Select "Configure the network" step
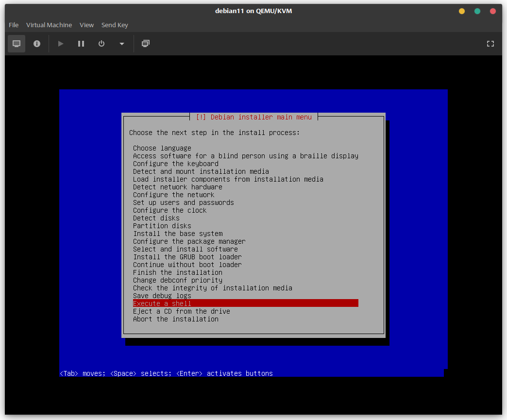 point(174,195)
